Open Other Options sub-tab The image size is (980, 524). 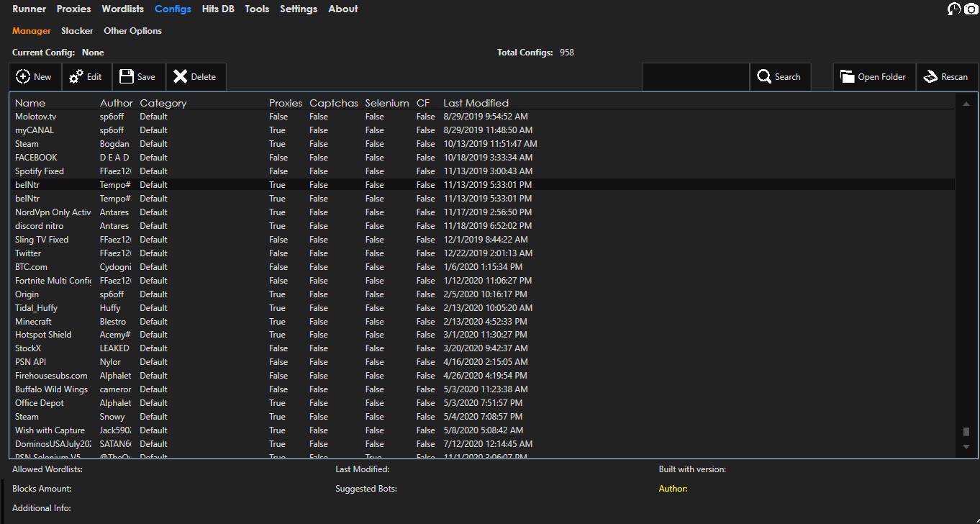click(x=132, y=31)
